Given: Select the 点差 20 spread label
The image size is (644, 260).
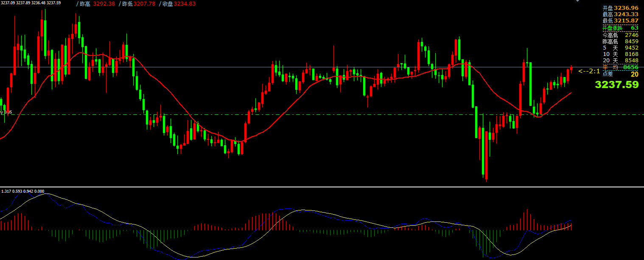Looking at the screenshot, I should 620,74.
